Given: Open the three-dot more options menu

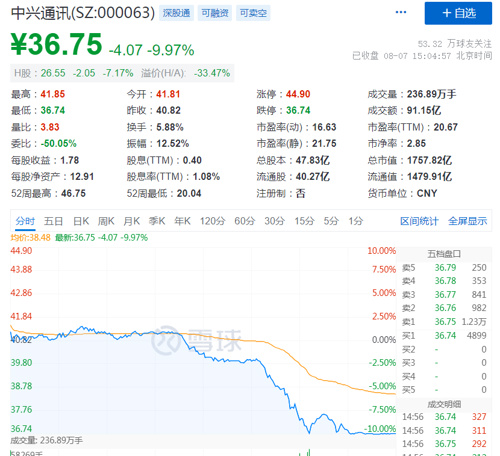Looking at the screenshot, I should (401, 12).
